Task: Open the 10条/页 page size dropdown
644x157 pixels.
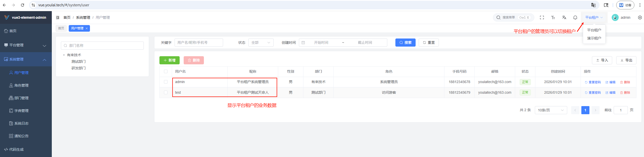Action: [551, 110]
